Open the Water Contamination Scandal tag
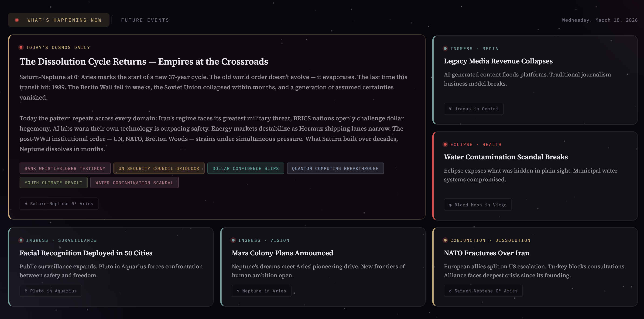Image resolution: width=644 pixels, height=319 pixels. 134,183
